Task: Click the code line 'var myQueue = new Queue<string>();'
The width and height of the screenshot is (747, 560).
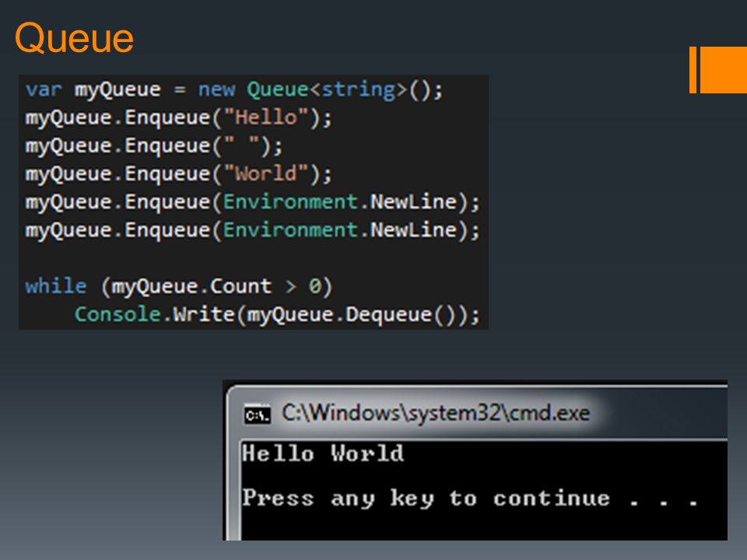Action: point(234,89)
